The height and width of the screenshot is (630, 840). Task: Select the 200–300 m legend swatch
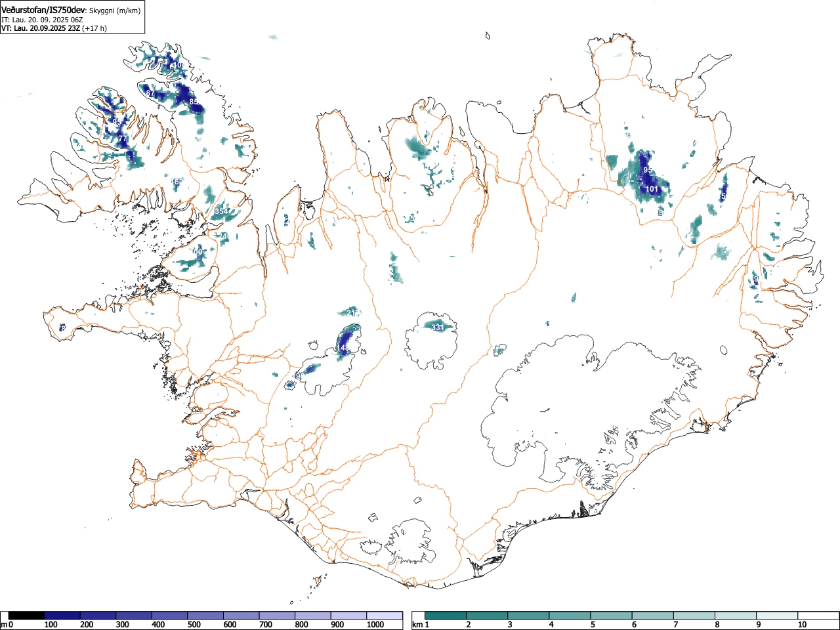tap(98, 616)
